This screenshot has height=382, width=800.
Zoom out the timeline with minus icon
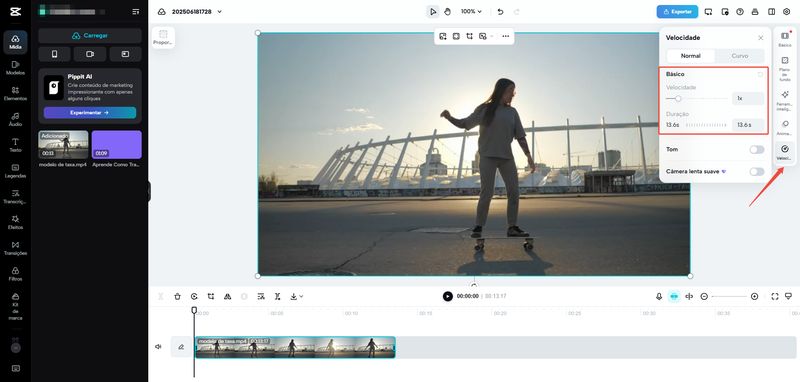coord(704,296)
